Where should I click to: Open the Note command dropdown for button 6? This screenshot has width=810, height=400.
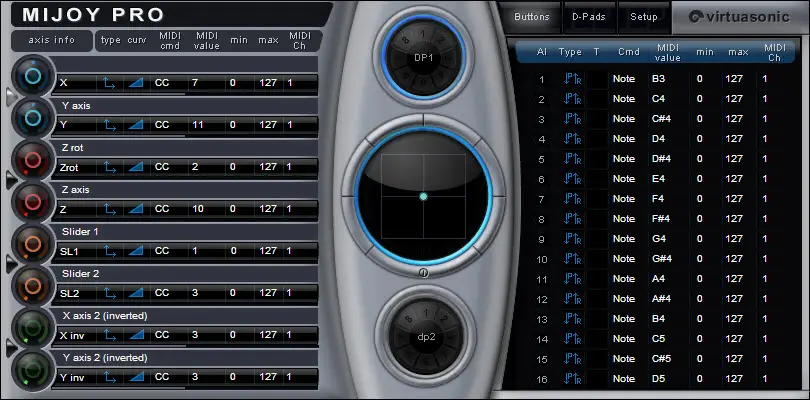[x=626, y=179]
